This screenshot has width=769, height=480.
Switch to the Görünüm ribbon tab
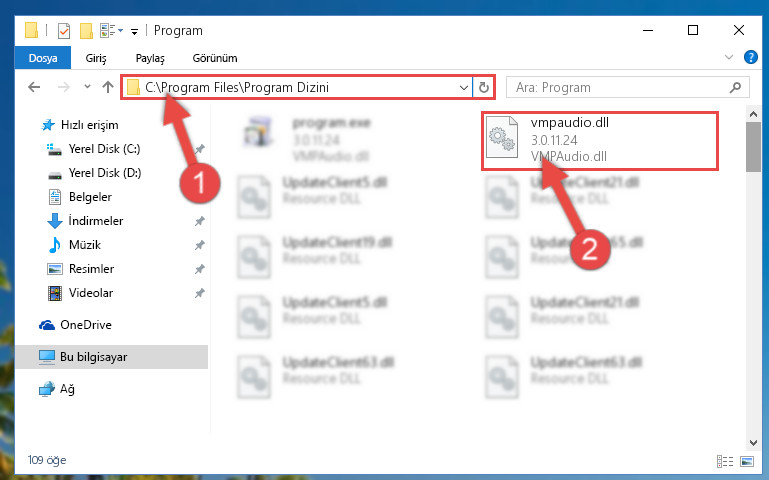(215, 58)
